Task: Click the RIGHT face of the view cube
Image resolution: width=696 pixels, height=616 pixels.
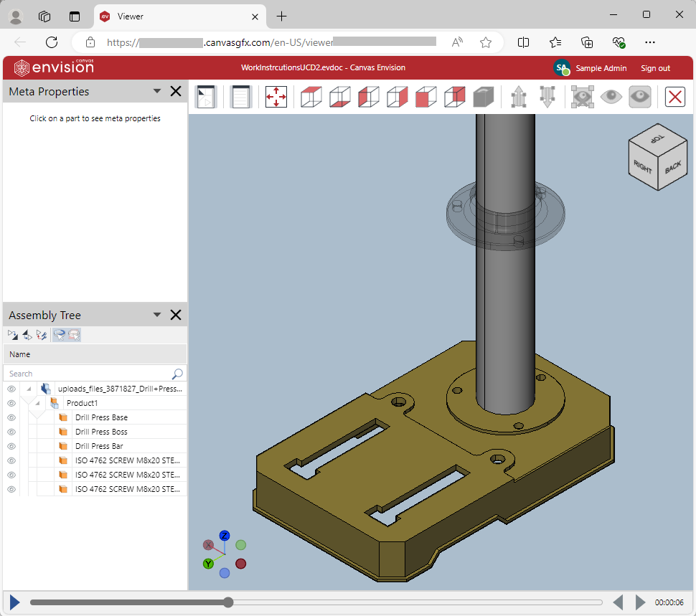Action: point(643,167)
